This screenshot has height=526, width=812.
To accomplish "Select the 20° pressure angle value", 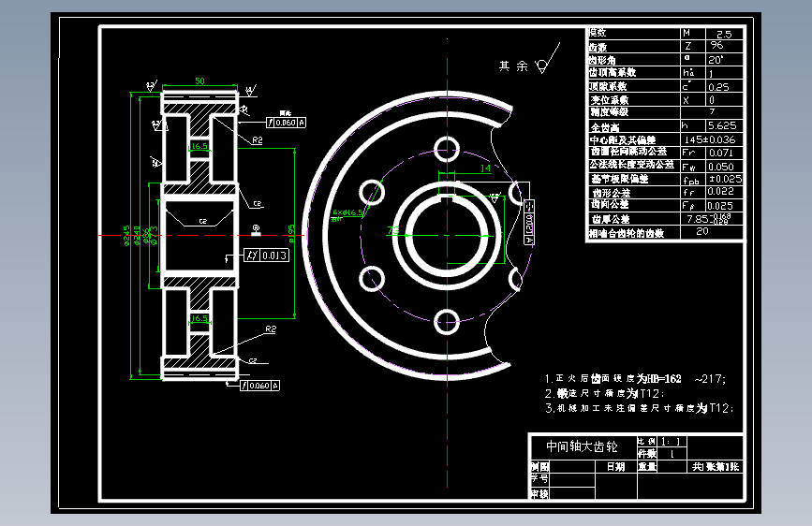I will tap(716, 60).
